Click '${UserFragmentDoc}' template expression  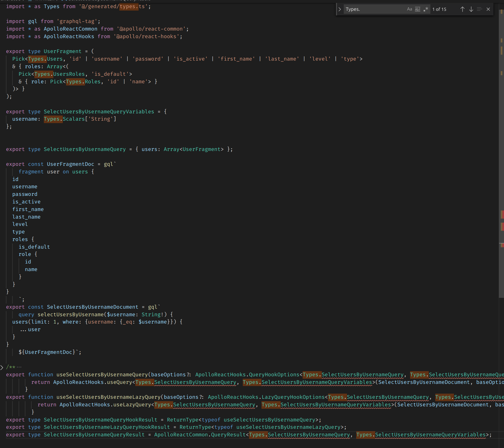(x=47, y=352)
